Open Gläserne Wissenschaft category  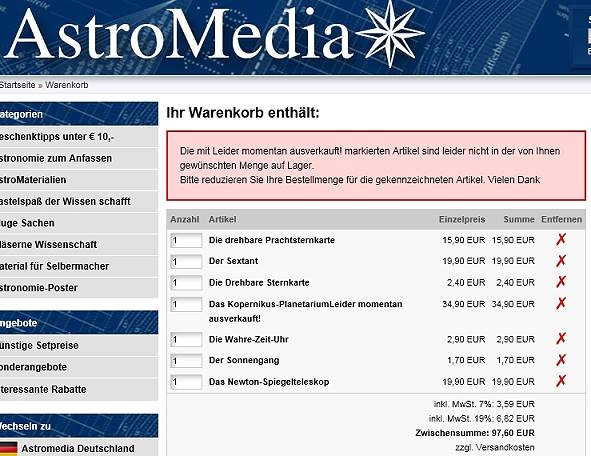tap(79, 245)
